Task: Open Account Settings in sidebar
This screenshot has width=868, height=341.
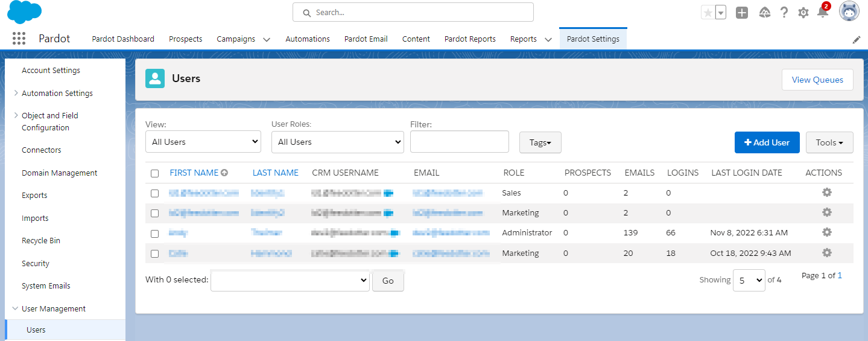Action: pyautogui.click(x=51, y=70)
